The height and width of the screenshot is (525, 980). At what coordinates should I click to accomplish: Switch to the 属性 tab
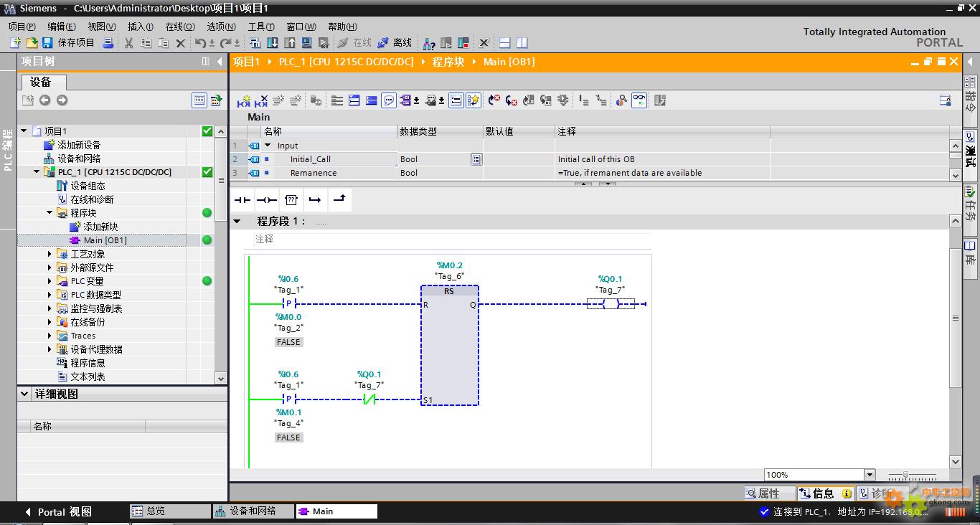[768, 493]
